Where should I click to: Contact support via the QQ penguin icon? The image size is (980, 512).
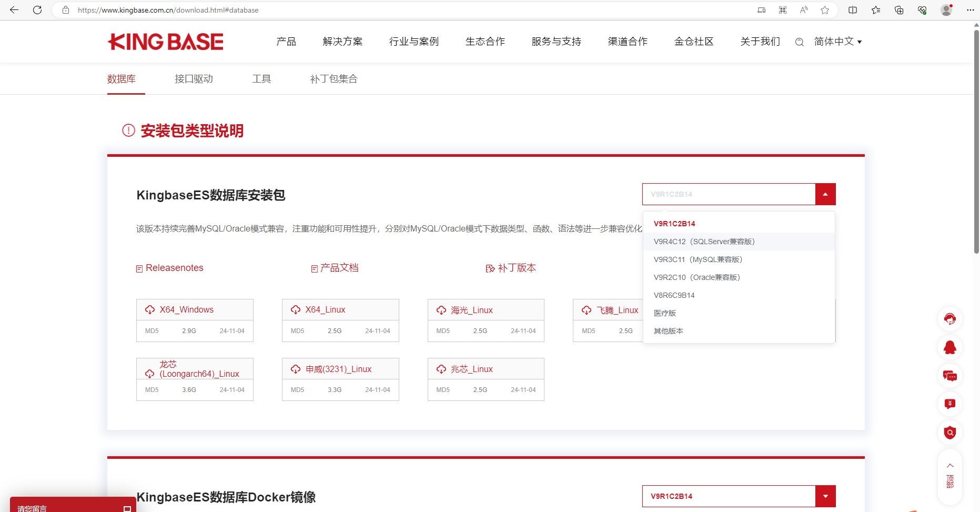pos(949,347)
